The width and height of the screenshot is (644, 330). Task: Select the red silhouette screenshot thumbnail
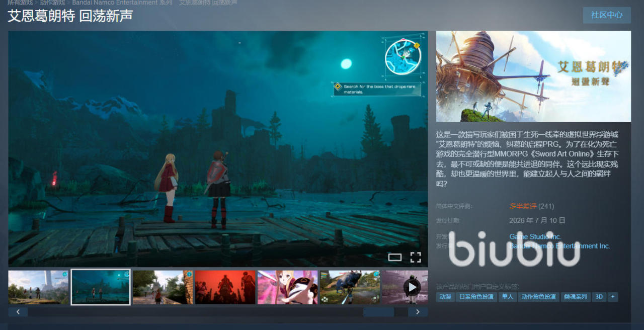pyautogui.click(x=225, y=287)
